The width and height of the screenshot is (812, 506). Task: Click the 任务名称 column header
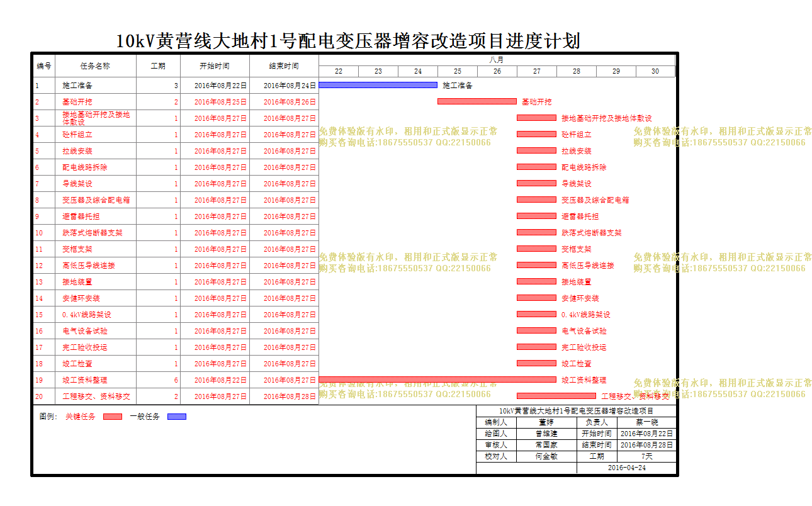coord(96,66)
